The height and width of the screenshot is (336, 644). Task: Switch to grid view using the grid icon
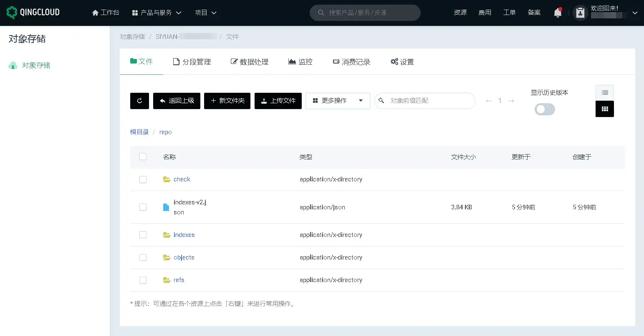(x=604, y=109)
